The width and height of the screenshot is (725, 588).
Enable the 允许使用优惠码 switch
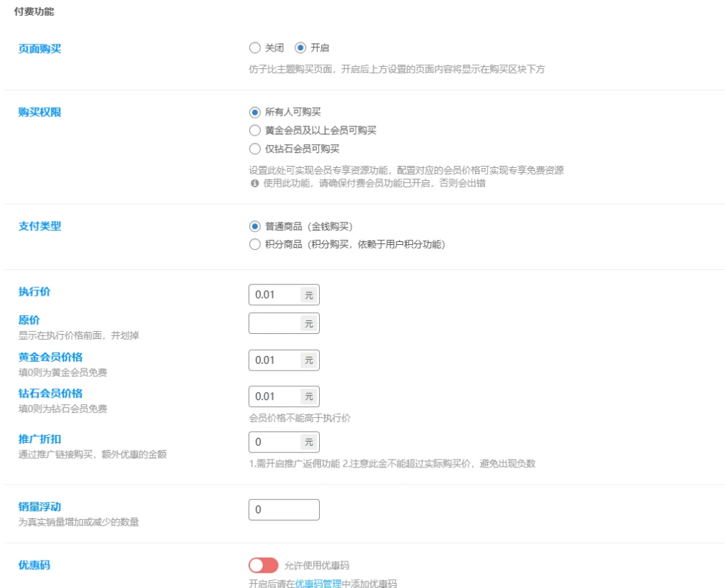point(263,566)
